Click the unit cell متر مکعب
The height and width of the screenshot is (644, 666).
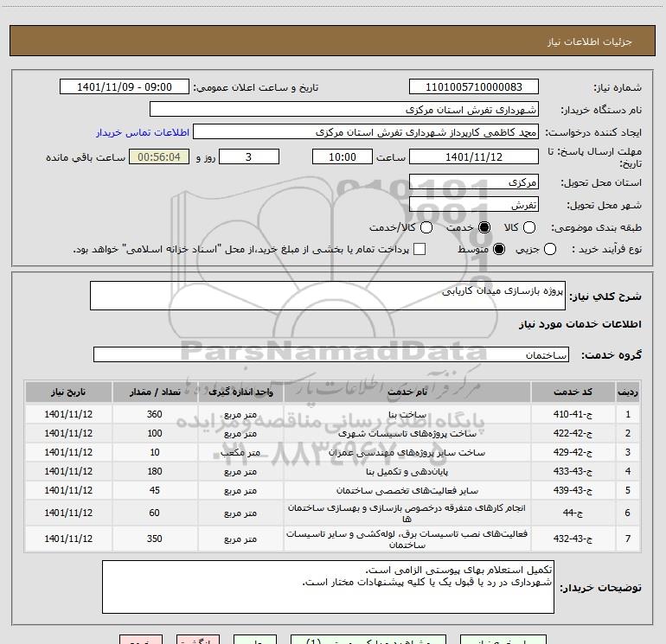(240, 453)
